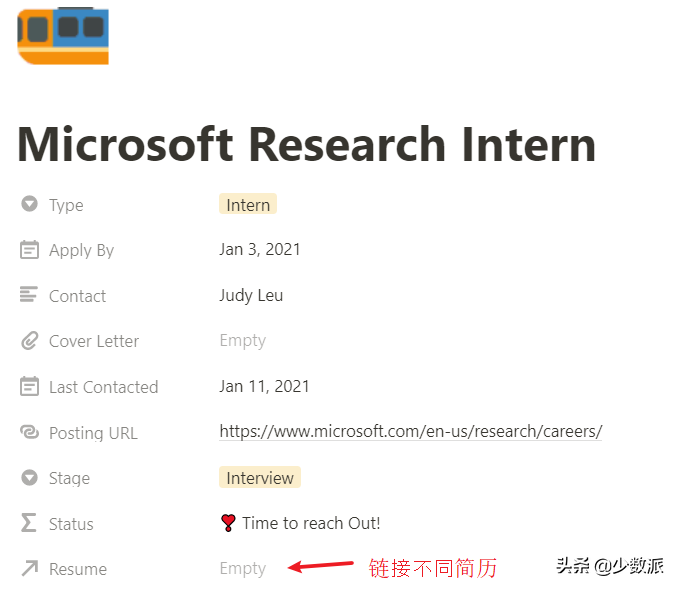Click the empty Resume relation field
Screen dimensions: 679x590
pos(242,568)
